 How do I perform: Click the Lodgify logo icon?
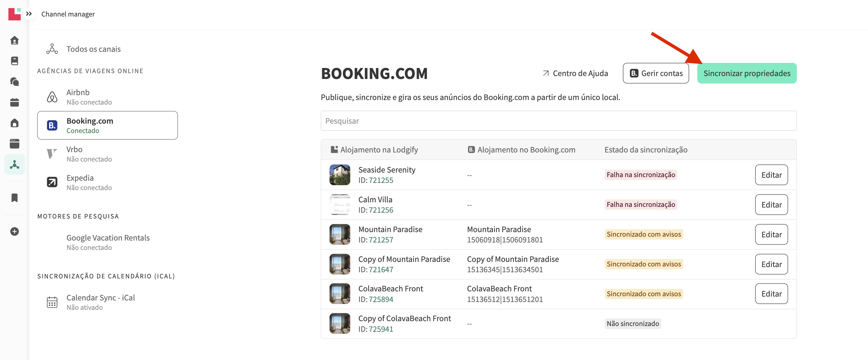tap(15, 14)
